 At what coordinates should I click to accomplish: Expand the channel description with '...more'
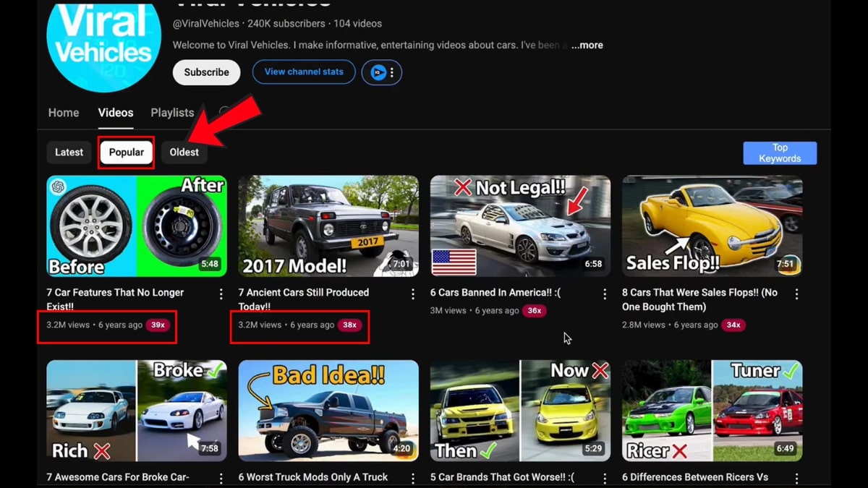coord(587,45)
